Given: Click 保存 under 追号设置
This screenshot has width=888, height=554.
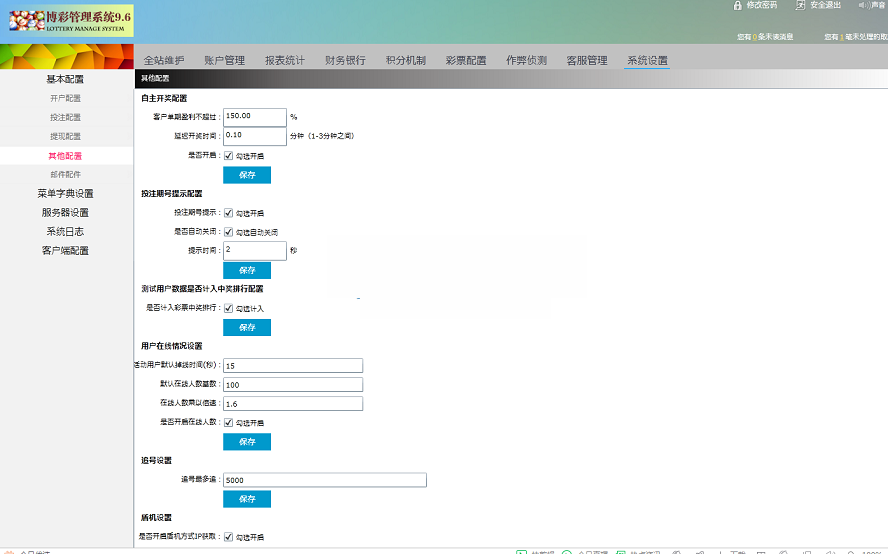Looking at the screenshot, I should click(247, 499).
